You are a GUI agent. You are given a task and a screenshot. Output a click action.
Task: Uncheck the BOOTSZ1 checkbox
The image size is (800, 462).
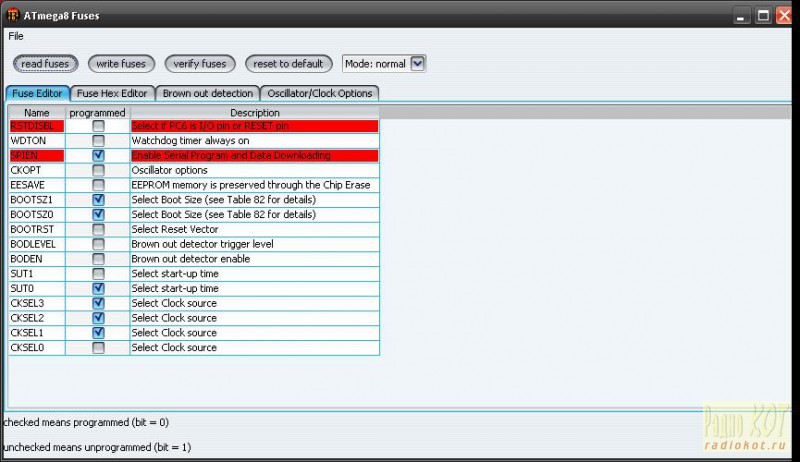98,200
